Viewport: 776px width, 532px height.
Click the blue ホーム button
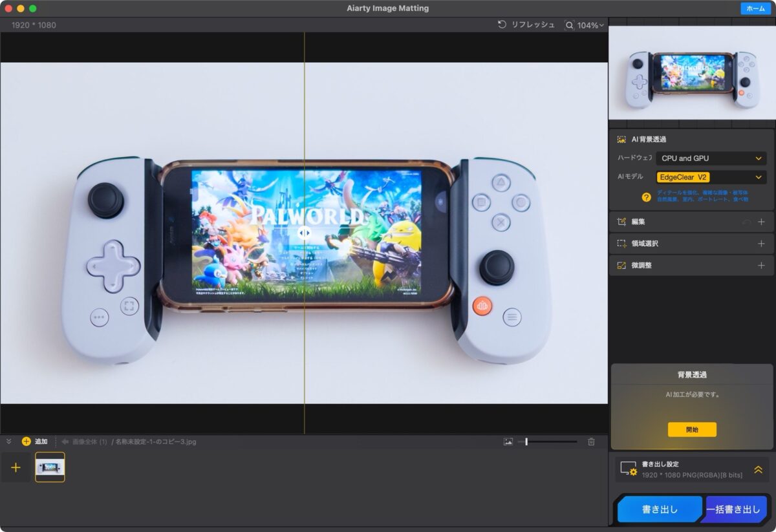755,8
